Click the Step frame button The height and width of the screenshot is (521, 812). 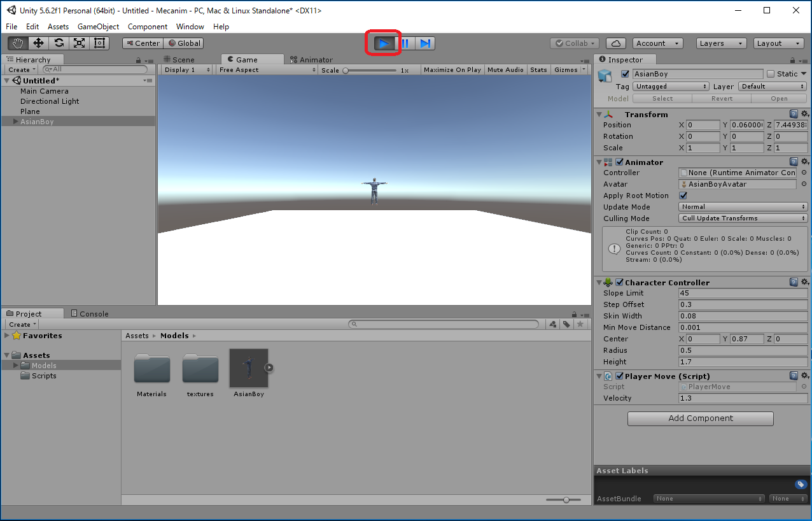coord(425,43)
